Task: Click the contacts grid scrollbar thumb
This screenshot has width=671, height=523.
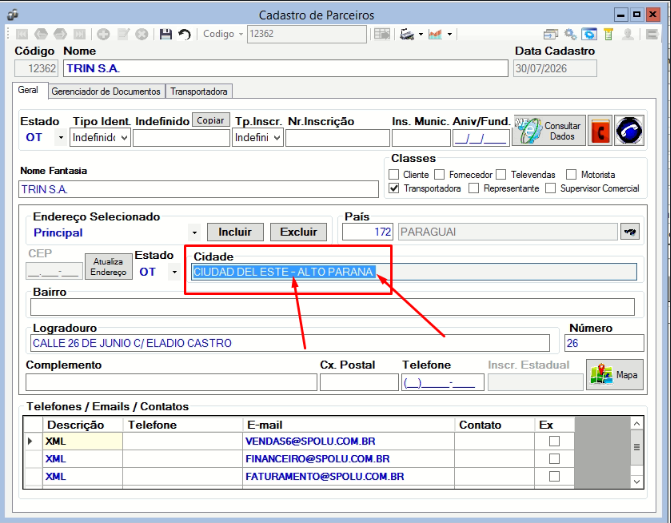Action: (x=636, y=448)
